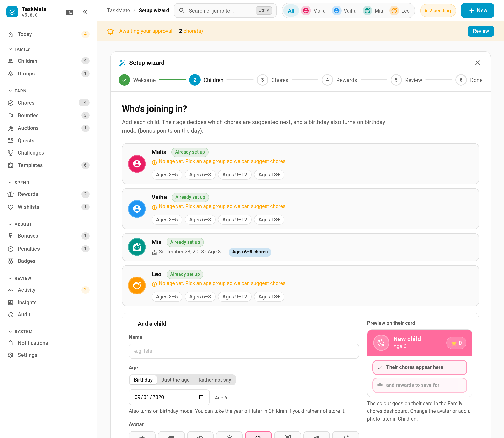Collapse the FAMILY sidebar section

[19, 49]
